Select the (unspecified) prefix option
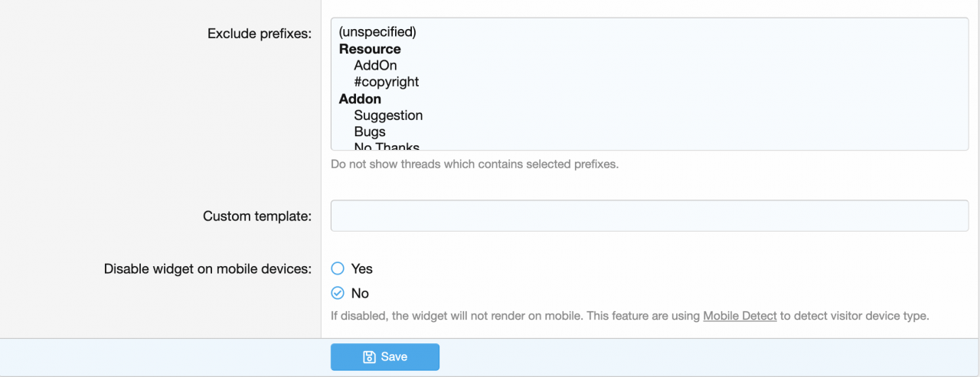This screenshot has height=377, width=980. point(377,32)
